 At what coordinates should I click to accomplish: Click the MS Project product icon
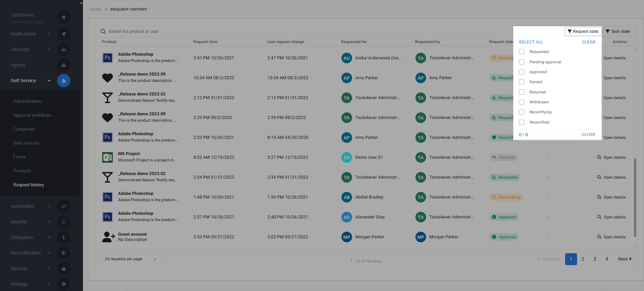(x=107, y=157)
